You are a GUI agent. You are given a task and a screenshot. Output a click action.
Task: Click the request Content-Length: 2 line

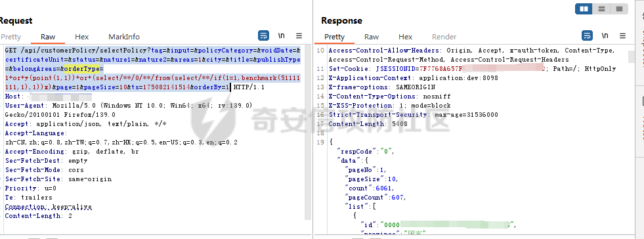(39, 215)
